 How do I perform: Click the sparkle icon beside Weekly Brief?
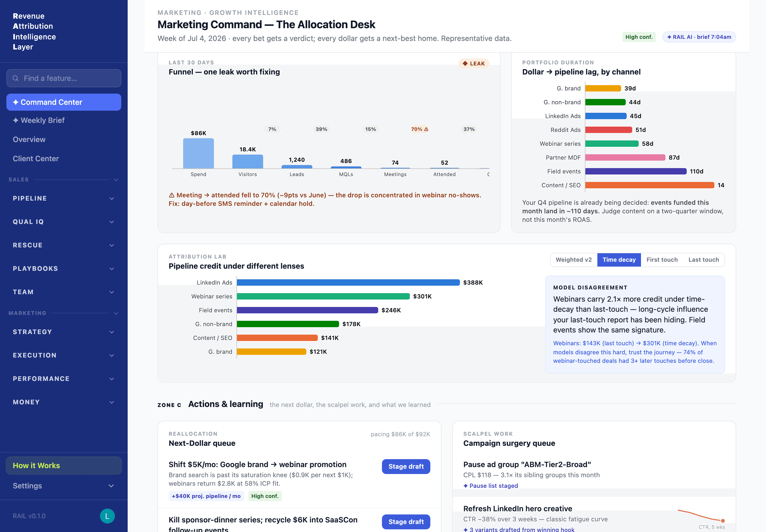[x=16, y=120]
